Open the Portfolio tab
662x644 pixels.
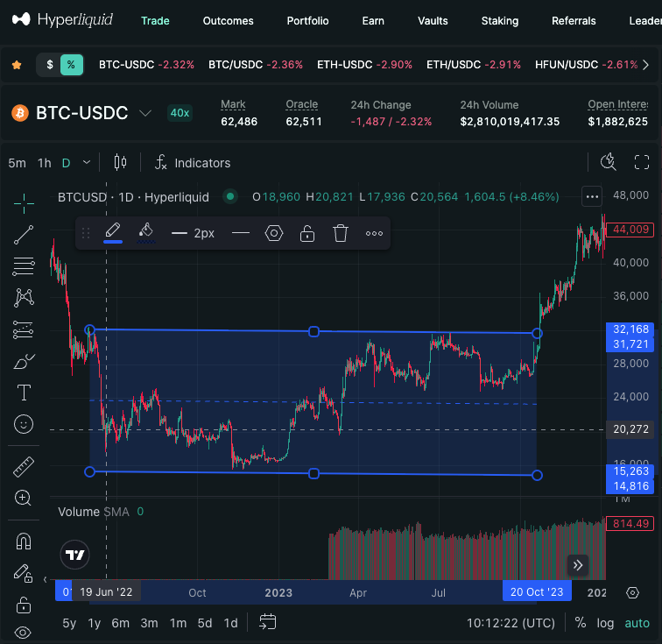(x=307, y=21)
